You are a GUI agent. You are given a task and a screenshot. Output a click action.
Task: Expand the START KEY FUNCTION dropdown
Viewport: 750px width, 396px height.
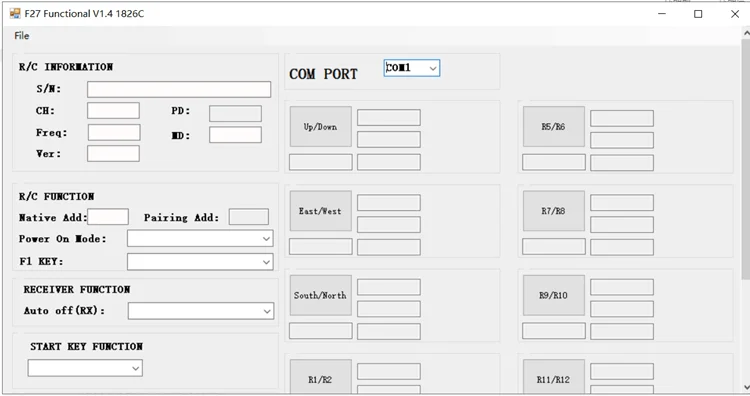[85, 368]
